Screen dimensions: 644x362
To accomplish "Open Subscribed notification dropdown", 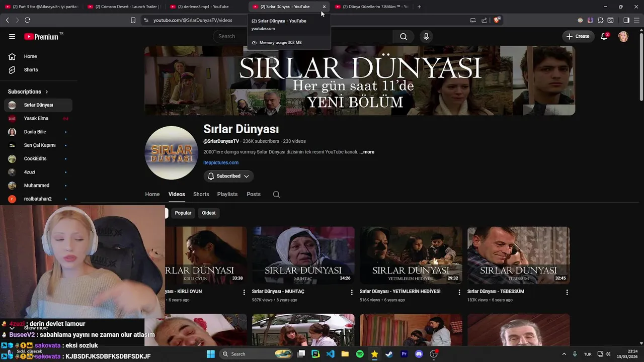I will click(228, 176).
